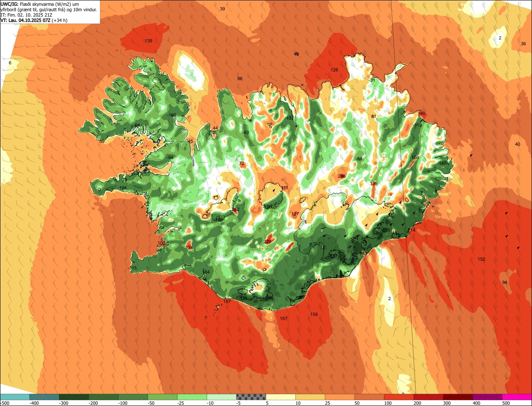The width and height of the screenshot is (532, 406).
Task: Click the flux value 6 near the left edge
Action: coord(10,63)
